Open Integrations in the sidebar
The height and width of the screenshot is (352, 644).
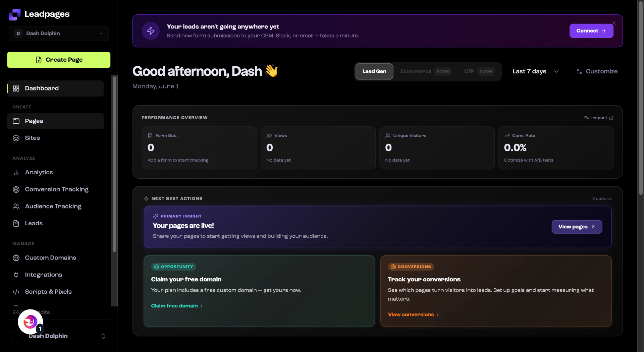click(55, 275)
